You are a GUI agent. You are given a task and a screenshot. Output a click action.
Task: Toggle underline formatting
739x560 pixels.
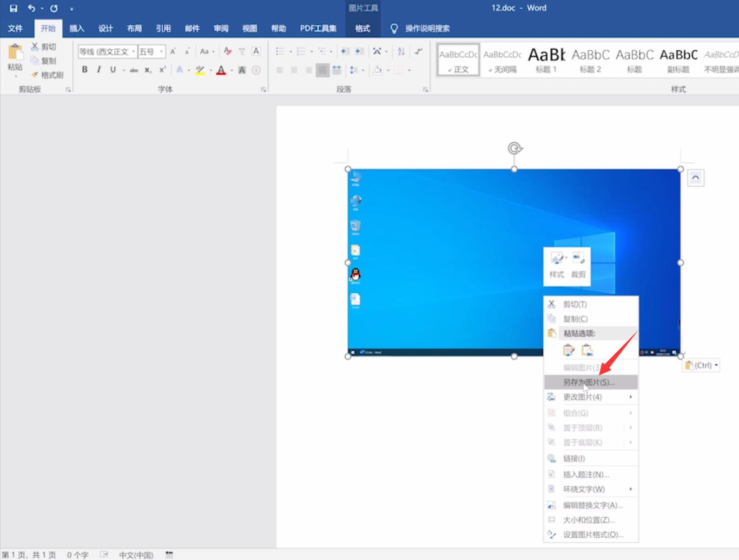click(113, 70)
